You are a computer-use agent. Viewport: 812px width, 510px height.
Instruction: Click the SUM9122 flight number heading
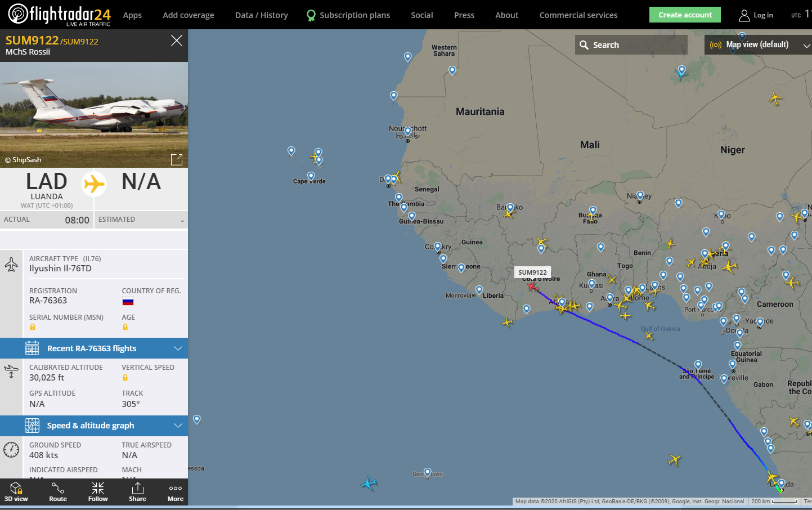coord(32,40)
